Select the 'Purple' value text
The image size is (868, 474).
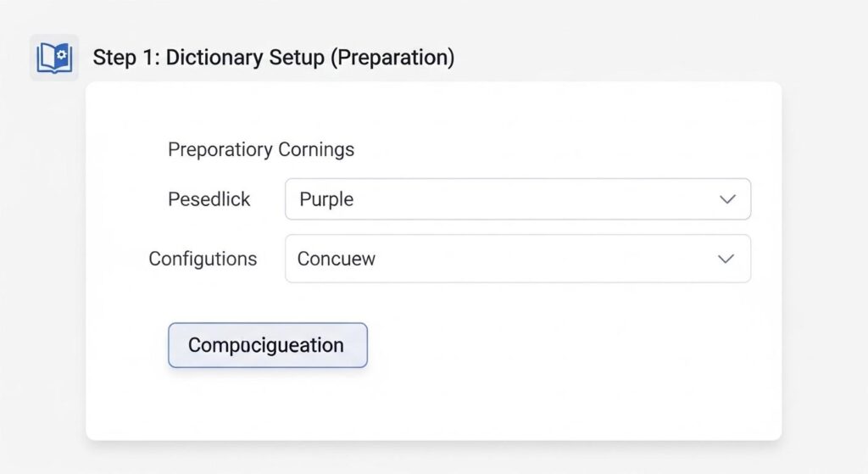(x=326, y=199)
